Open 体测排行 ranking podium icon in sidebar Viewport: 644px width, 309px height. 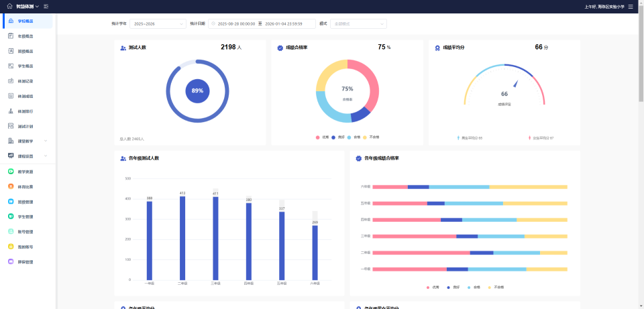click(11, 111)
